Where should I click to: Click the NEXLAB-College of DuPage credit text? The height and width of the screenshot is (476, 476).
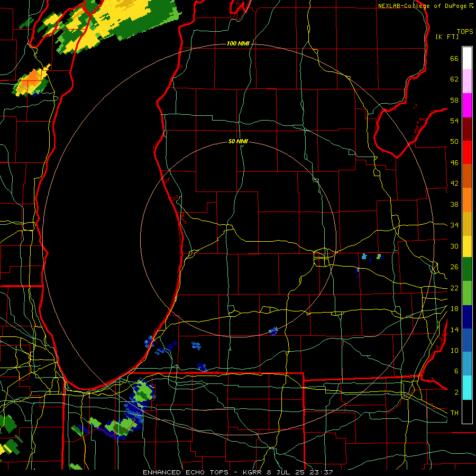coord(423,6)
